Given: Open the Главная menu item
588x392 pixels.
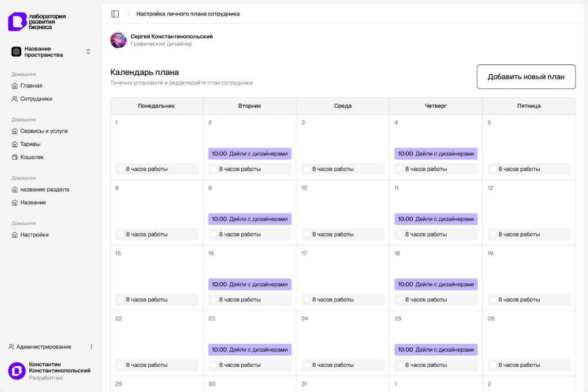Looking at the screenshot, I should coord(31,86).
